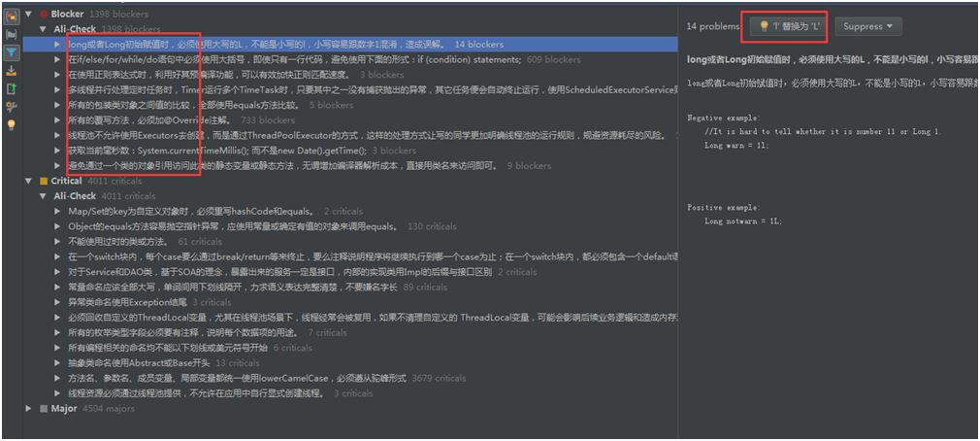This screenshot has height=441, width=980.
Task: Open the inspection settings wrench icon
Action: [12, 107]
